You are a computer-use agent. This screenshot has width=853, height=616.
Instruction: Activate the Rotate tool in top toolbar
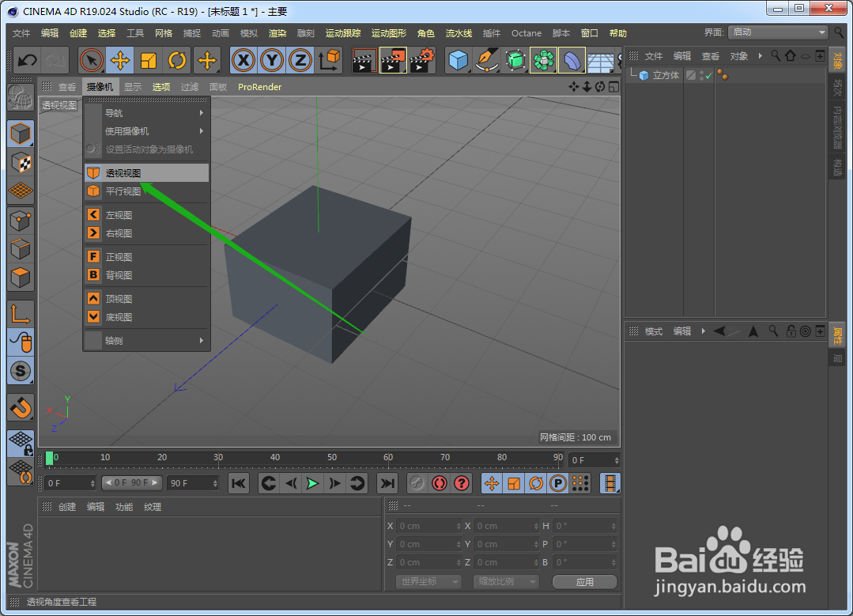pos(177,60)
